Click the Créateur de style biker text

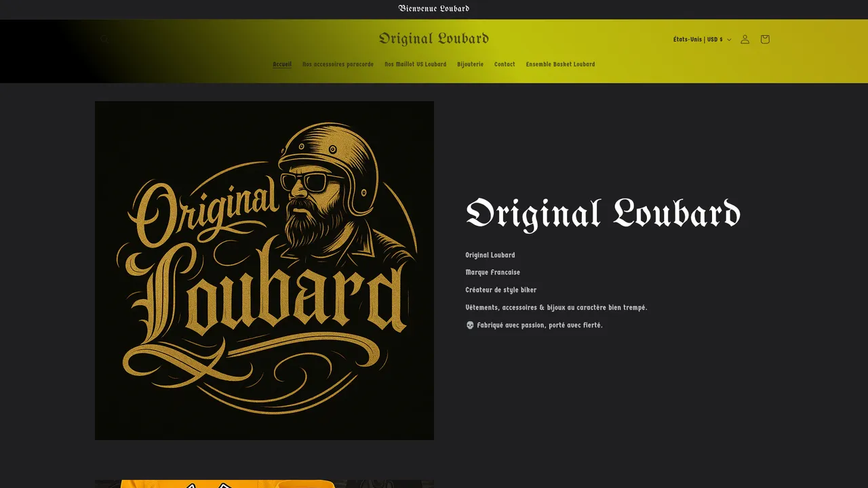(x=501, y=290)
